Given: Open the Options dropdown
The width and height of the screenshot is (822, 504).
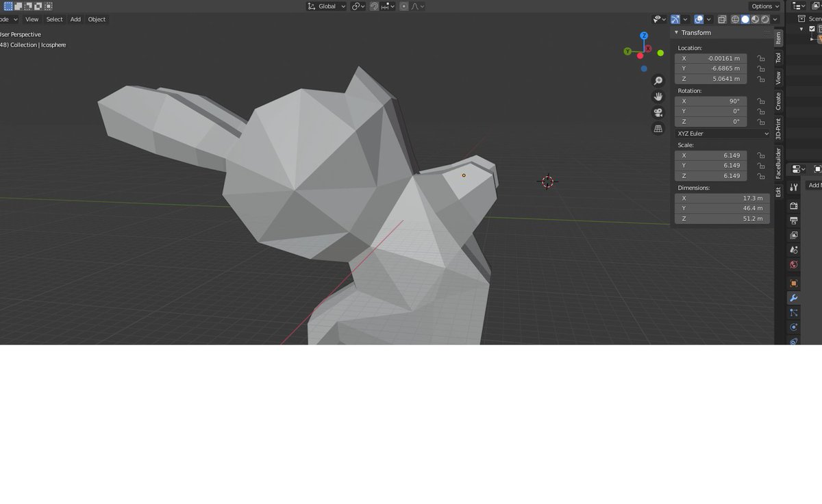Looking at the screenshot, I should click(x=765, y=6).
